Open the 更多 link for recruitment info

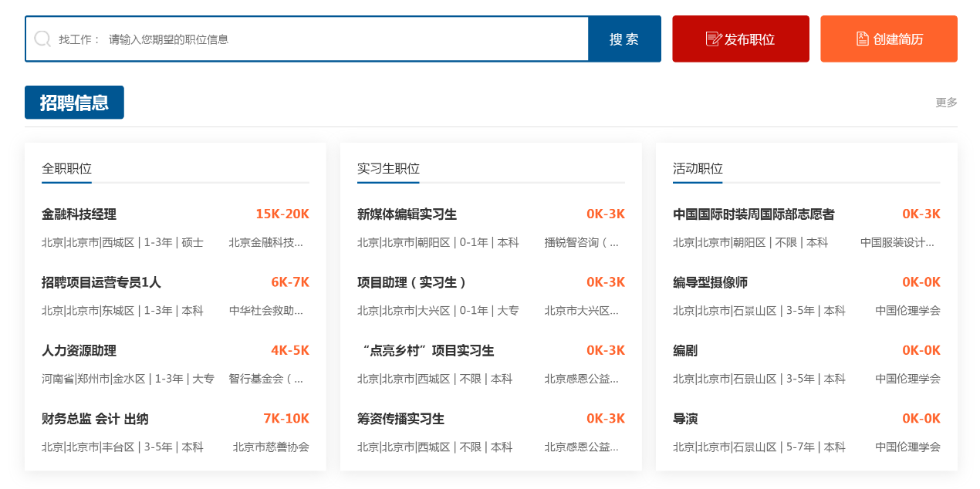(947, 101)
